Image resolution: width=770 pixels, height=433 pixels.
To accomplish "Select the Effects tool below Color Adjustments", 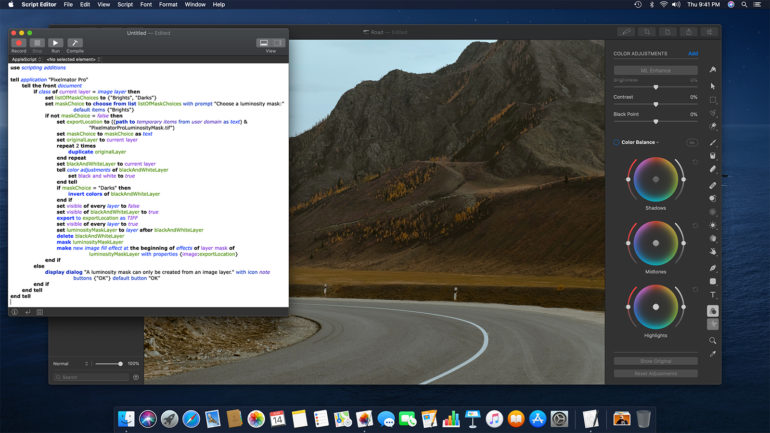I will (x=713, y=324).
